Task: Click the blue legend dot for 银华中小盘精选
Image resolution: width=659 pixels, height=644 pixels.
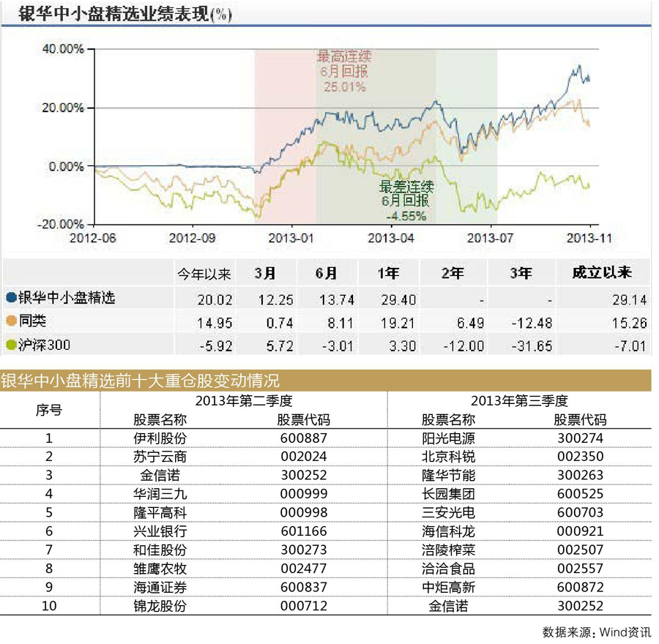Action: click(x=11, y=299)
